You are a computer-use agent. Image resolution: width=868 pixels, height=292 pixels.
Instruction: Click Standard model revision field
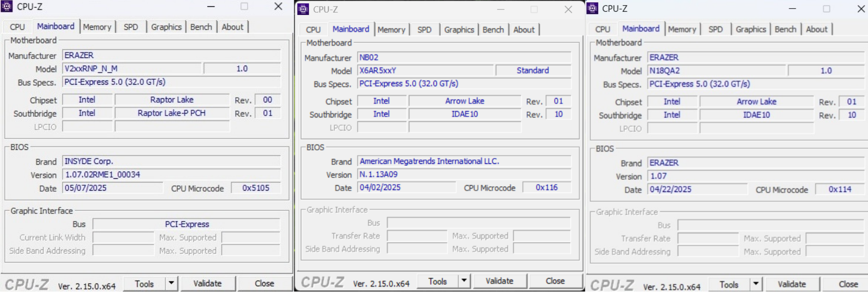click(533, 70)
